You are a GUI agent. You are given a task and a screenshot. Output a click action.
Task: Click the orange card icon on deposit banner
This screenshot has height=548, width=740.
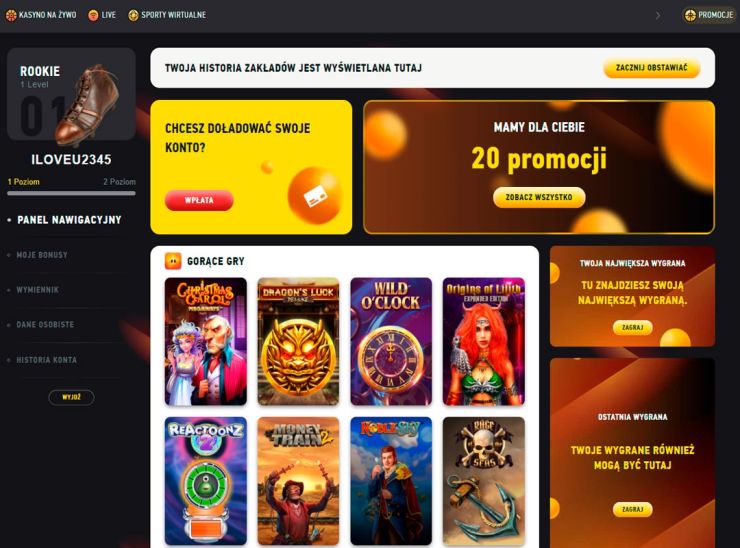click(314, 195)
